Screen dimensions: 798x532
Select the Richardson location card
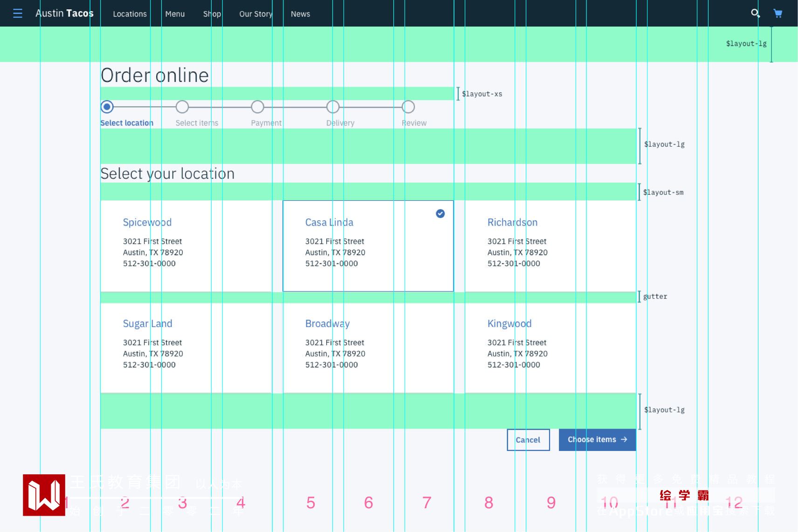tap(550, 246)
